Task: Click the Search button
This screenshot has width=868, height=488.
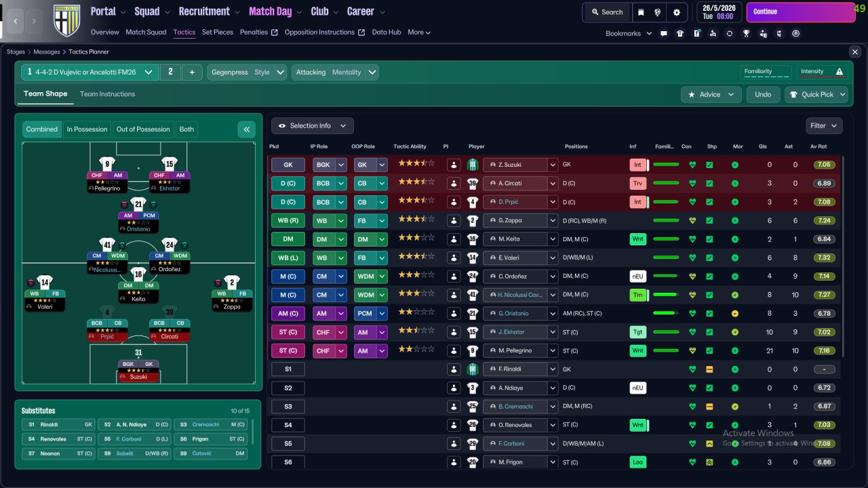Action: (606, 12)
